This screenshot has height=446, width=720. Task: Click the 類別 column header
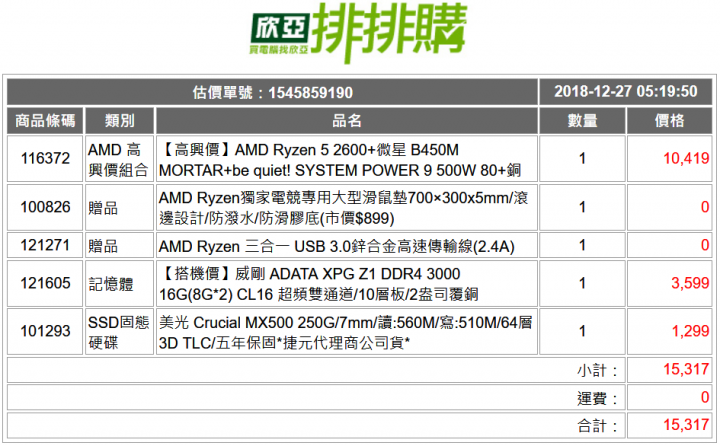point(119,121)
